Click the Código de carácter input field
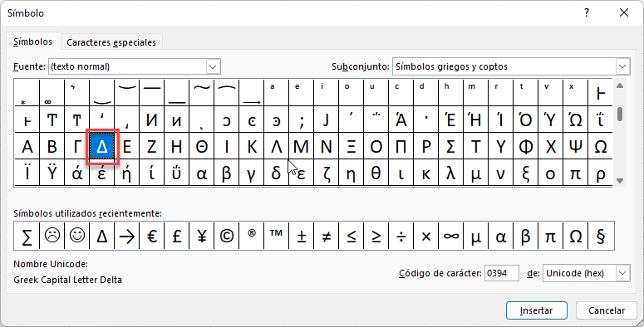Viewport: 644px width, 327px height. point(501,273)
